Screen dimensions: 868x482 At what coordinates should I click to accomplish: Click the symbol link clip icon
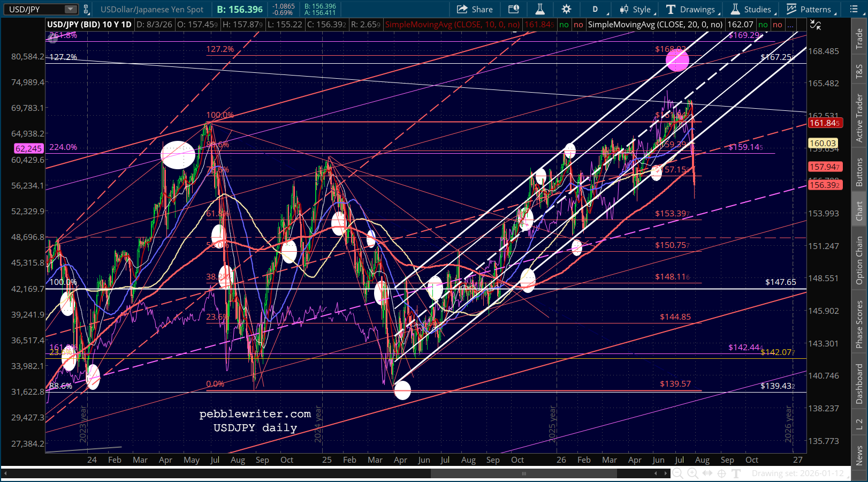point(86,9)
